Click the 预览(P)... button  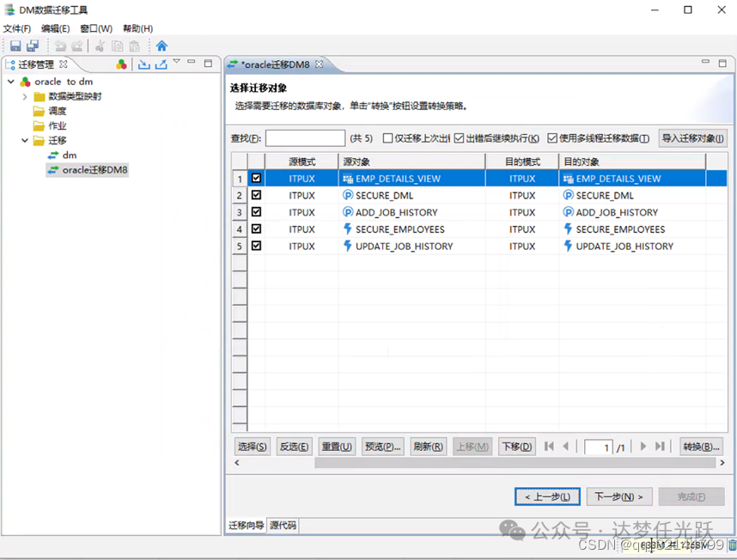click(382, 447)
